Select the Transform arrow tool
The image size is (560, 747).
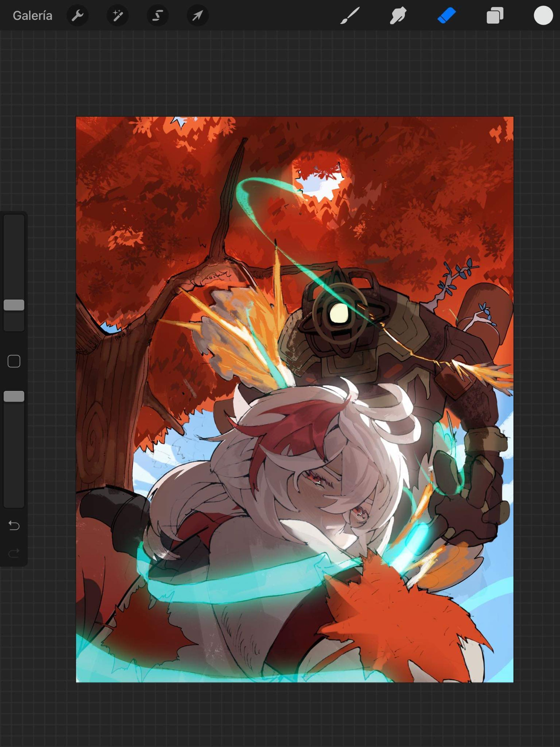click(198, 16)
